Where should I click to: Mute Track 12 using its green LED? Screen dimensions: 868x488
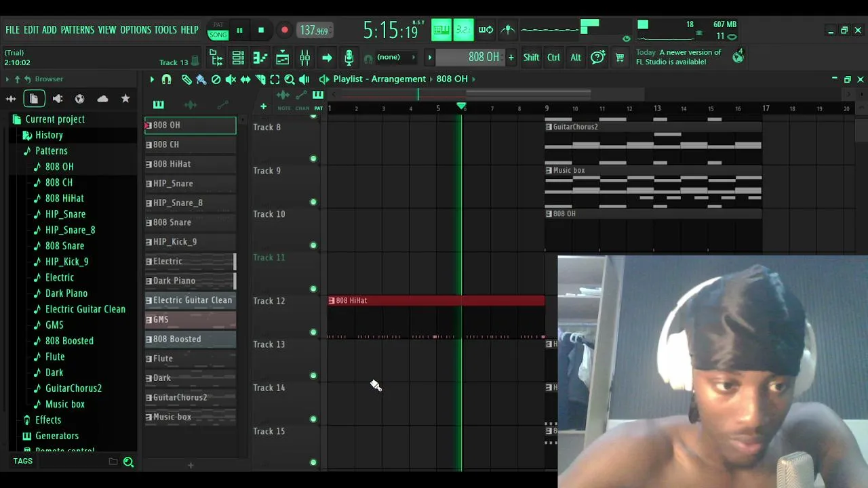pos(313,332)
